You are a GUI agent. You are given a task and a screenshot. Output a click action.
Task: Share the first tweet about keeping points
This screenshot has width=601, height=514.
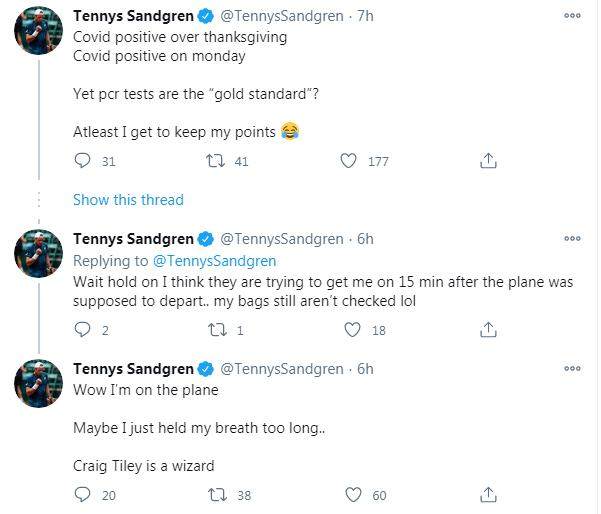click(488, 161)
